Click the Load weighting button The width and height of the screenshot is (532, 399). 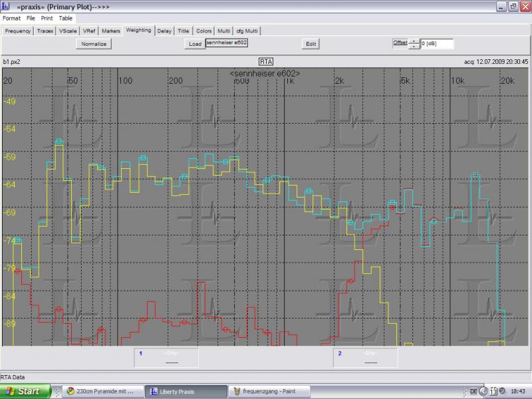tap(195, 44)
